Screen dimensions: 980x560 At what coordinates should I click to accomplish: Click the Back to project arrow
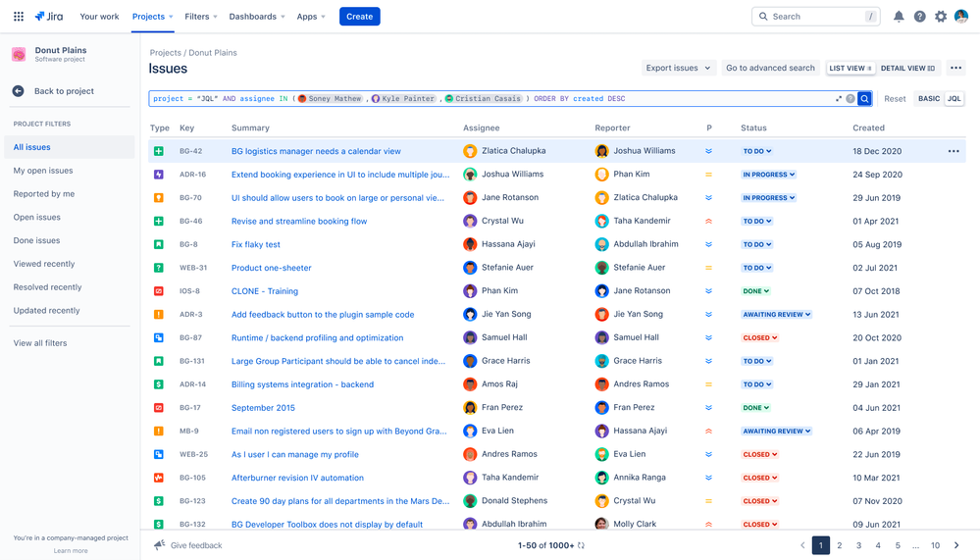(x=19, y=91)
